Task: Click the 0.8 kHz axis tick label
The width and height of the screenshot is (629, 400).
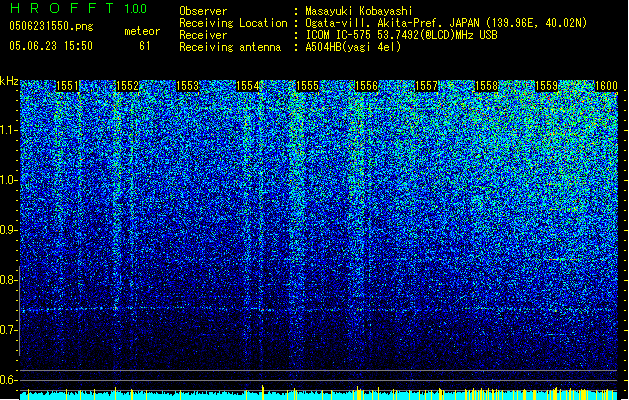Action: tap(8, 280)
